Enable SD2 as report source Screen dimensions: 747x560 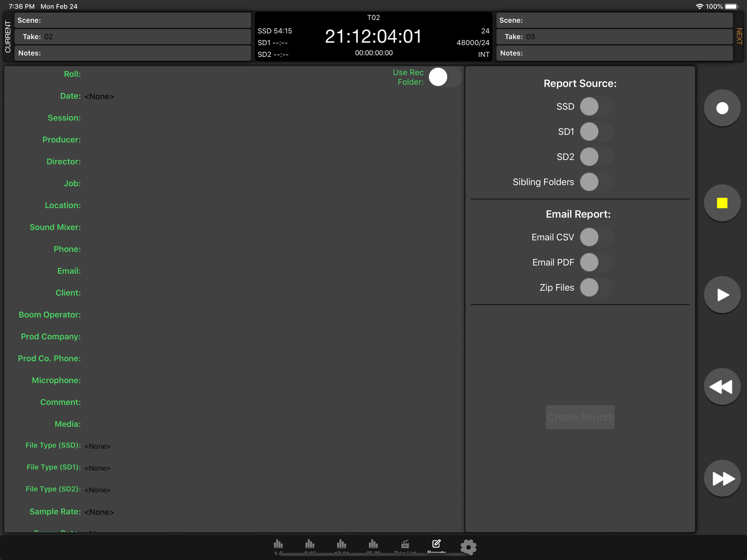pos(596,157)
